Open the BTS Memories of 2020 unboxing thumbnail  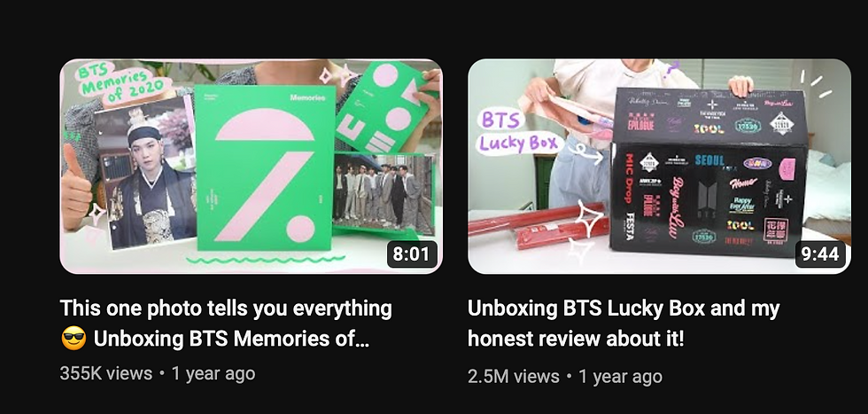(x=251, y=167)
